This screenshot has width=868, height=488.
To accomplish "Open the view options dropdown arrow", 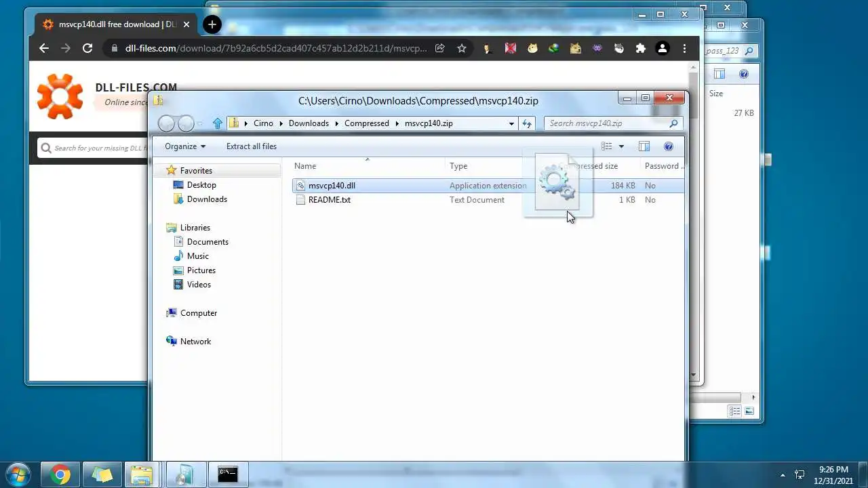I will tap(620, 146).
